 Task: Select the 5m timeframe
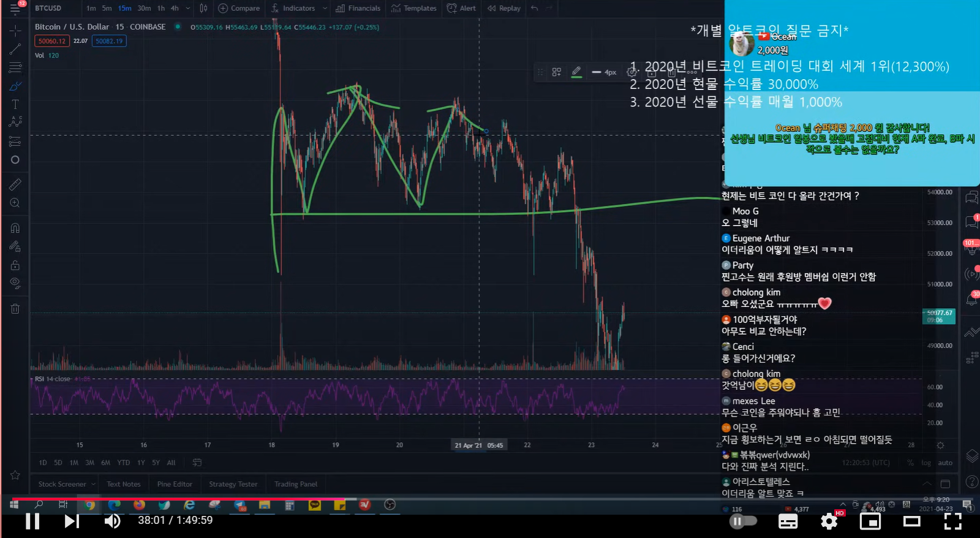point(107,8)
